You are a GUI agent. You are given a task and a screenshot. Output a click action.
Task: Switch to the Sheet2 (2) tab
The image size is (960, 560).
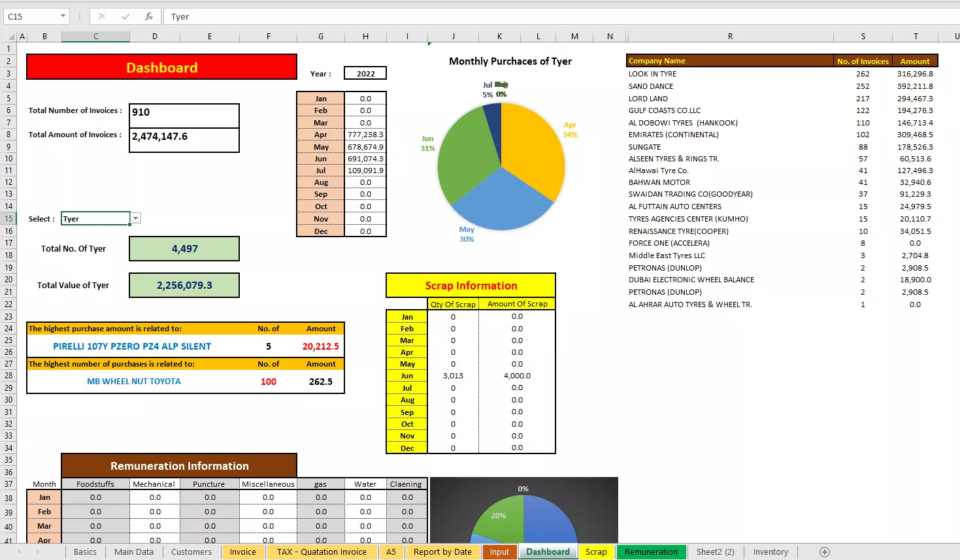pos(715,552)
